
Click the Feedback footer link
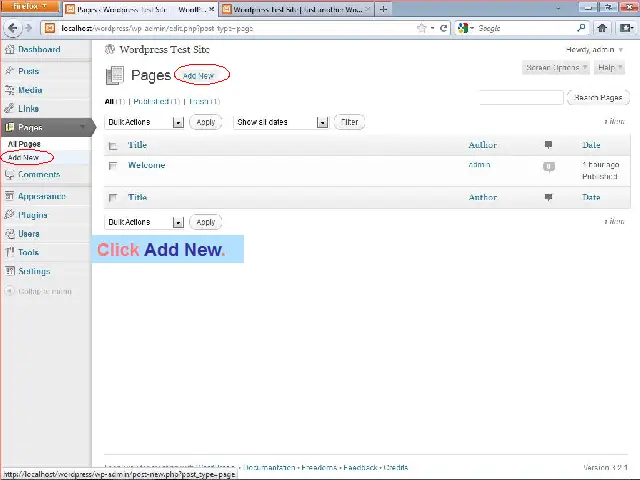(x=360, y=467)
